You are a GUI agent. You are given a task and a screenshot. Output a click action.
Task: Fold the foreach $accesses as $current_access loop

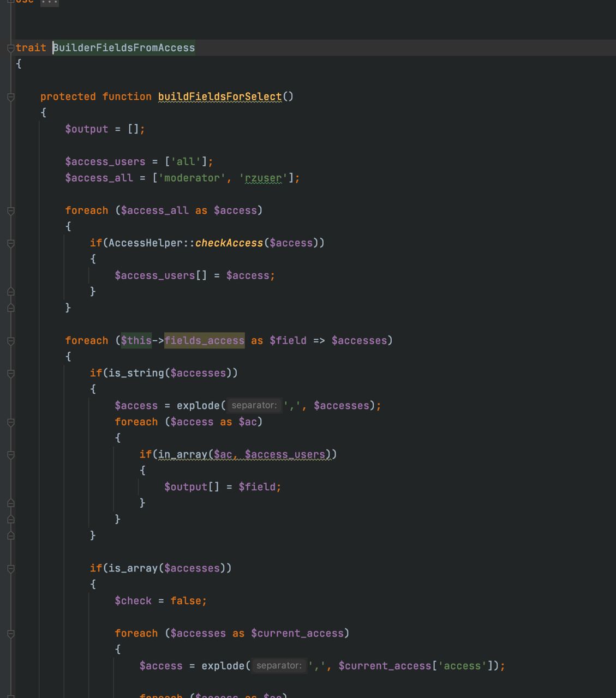(11, 634)
